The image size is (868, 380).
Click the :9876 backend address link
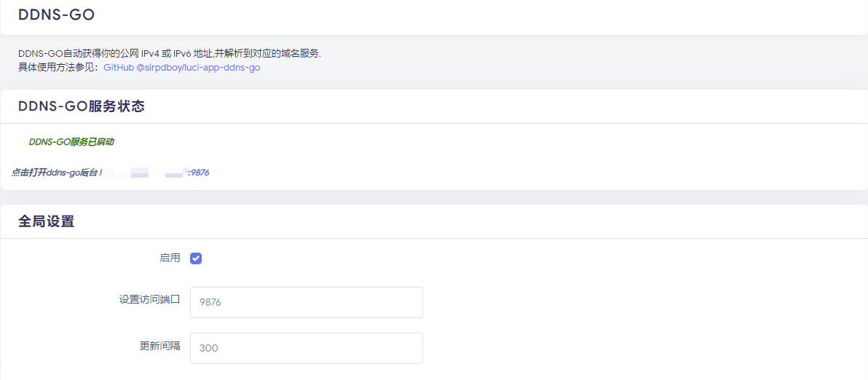point(199,173)
